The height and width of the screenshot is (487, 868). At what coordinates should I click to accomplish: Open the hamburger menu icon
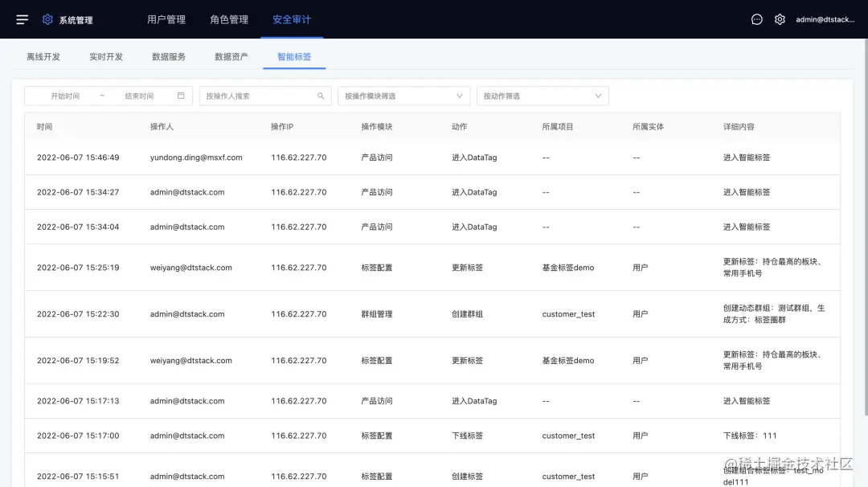point(23,20)
